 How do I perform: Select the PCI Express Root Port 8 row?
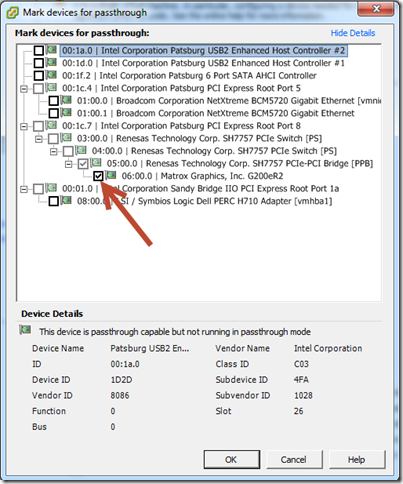181,126
